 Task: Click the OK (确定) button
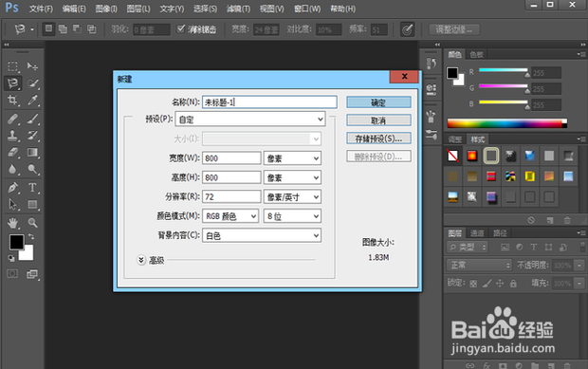378,102
